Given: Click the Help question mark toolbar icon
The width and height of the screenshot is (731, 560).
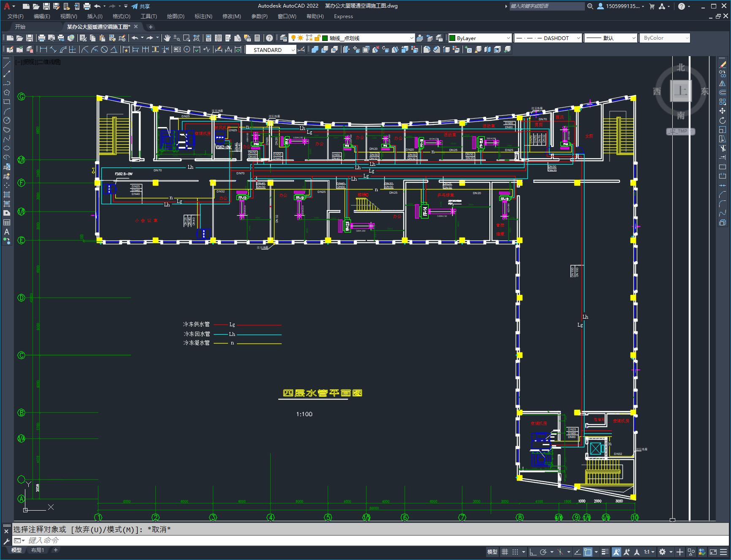Looking at the screenshot, I should click(x=269, y=38).
